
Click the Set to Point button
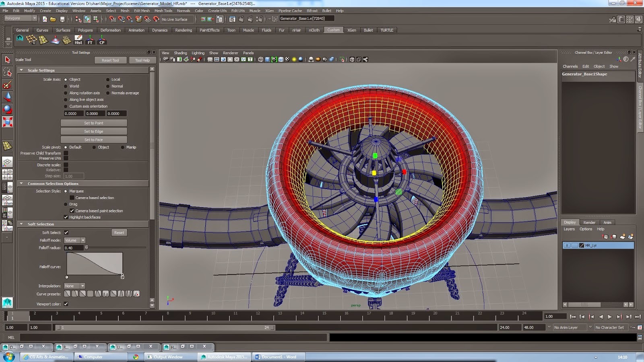94,123
